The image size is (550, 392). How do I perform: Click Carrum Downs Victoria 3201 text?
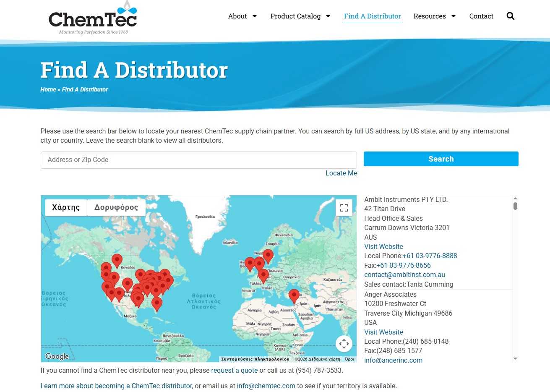coord(407,228)
